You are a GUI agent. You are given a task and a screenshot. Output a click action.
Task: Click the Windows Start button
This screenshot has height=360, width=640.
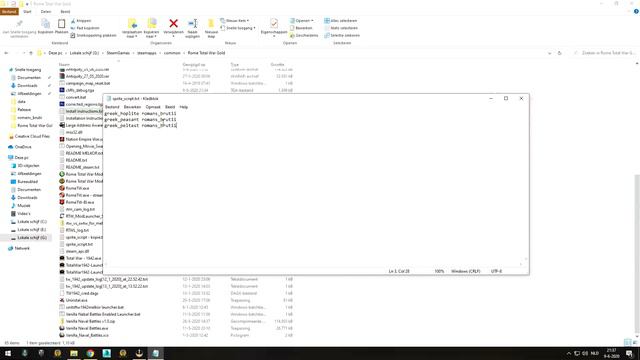8,353
